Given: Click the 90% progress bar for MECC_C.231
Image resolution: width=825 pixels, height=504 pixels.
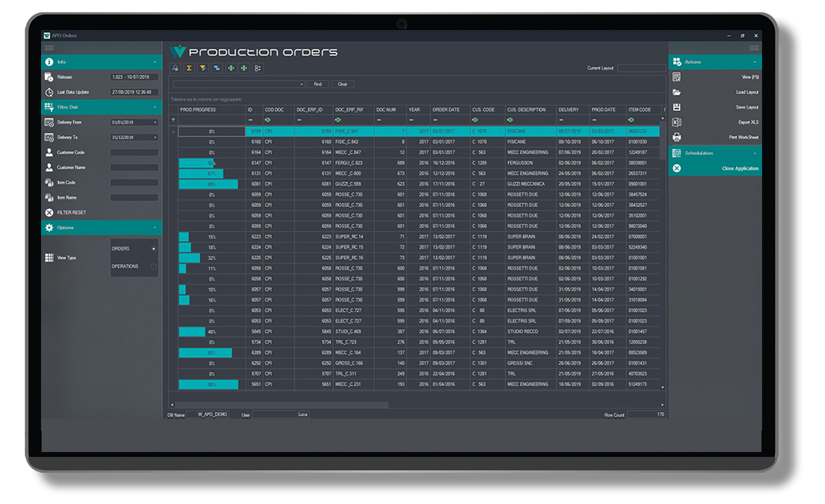Looking at the screenshot, I should 208,384.
